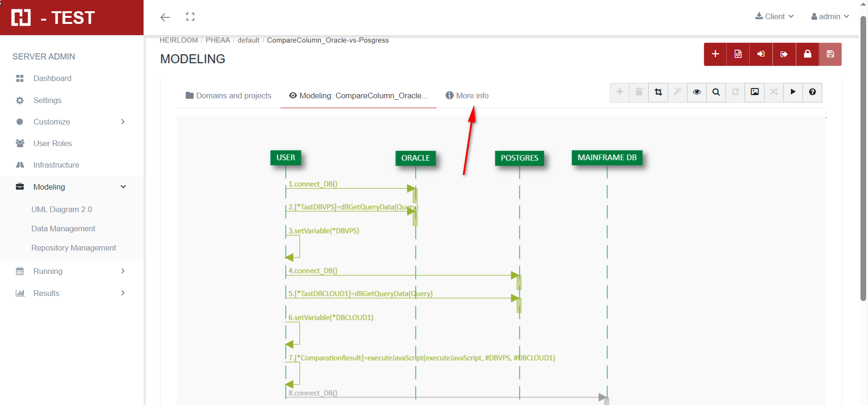Viewport: 868px width, 405px height.
Task: Click the image export icon
Action: tap(754, 92)
